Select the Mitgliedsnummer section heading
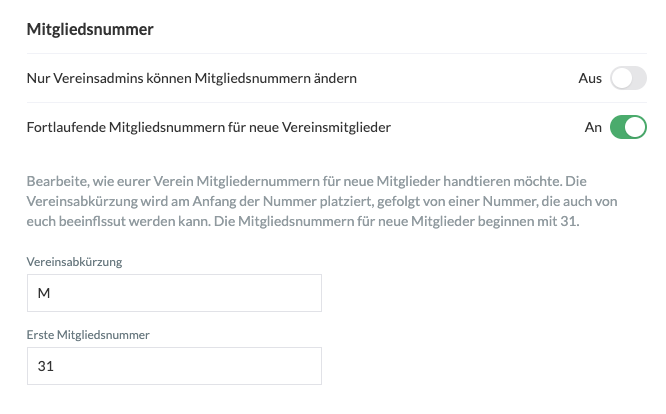 [x=89, y=30]
